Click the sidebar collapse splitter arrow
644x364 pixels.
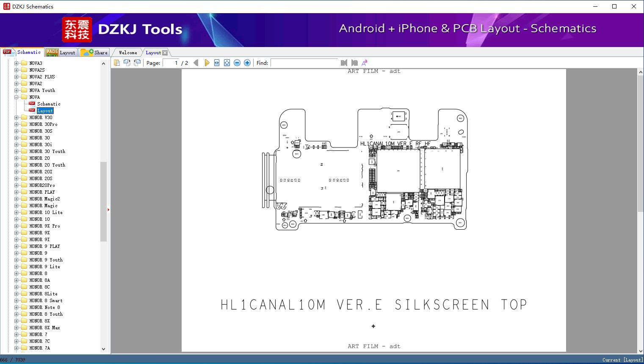point(108,210)
